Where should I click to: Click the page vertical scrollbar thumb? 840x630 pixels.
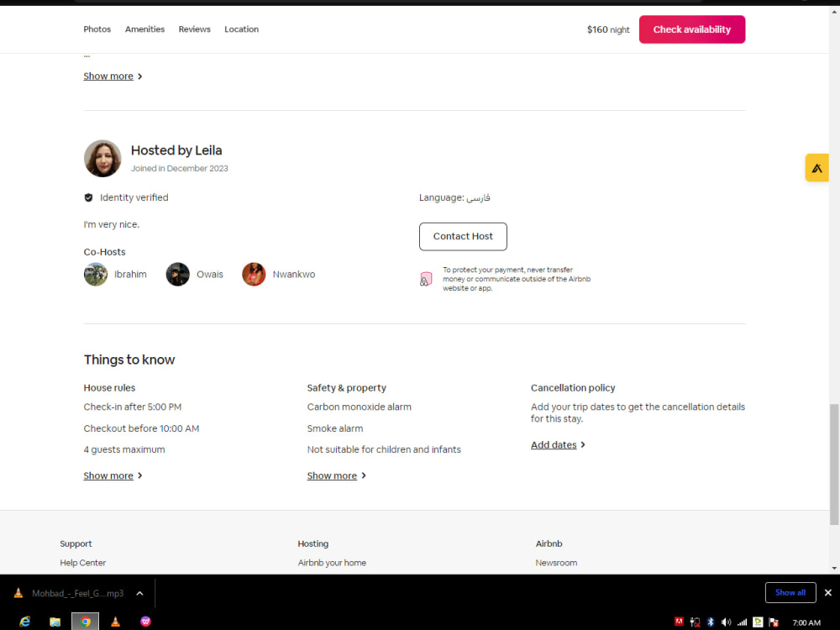(x=834, y=465)
